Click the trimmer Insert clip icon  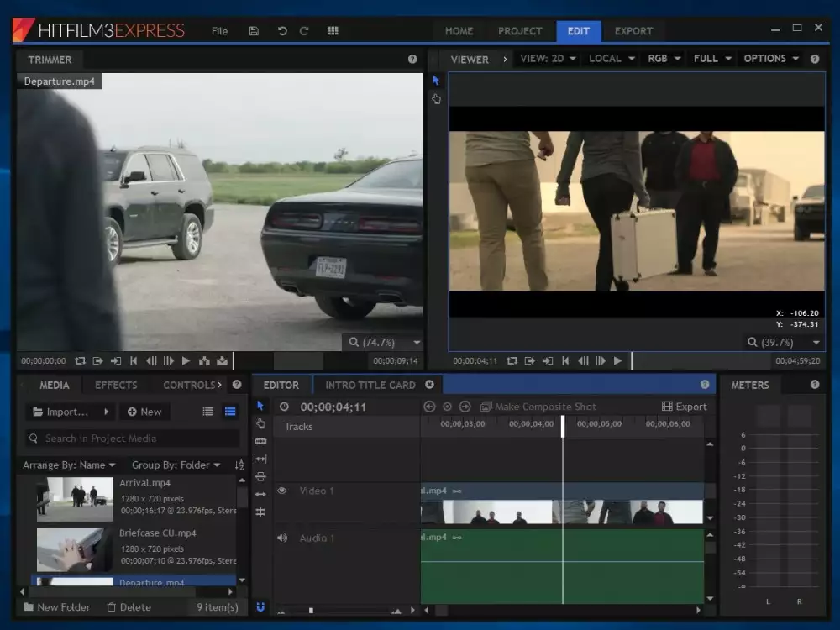tap(204, 361)
